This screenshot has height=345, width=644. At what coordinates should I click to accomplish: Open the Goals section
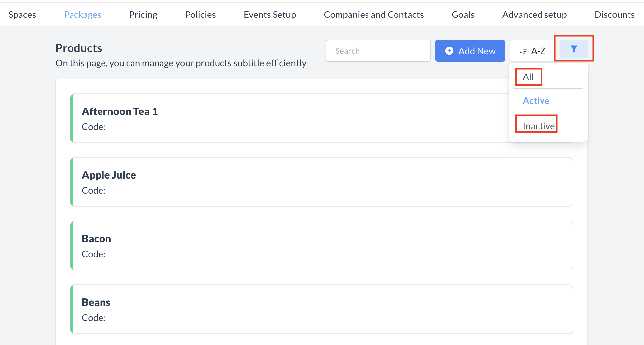(x=463, y=14)
